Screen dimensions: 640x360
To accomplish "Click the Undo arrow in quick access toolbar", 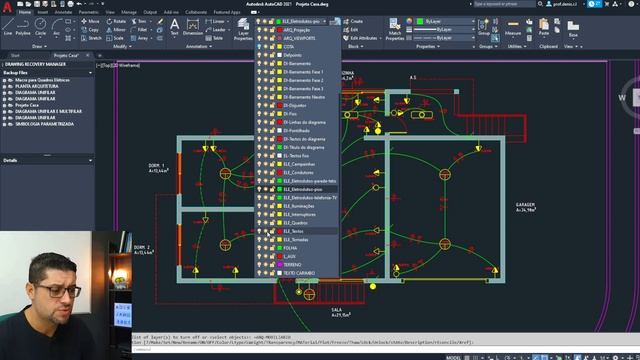I will [x=79, y=4].
